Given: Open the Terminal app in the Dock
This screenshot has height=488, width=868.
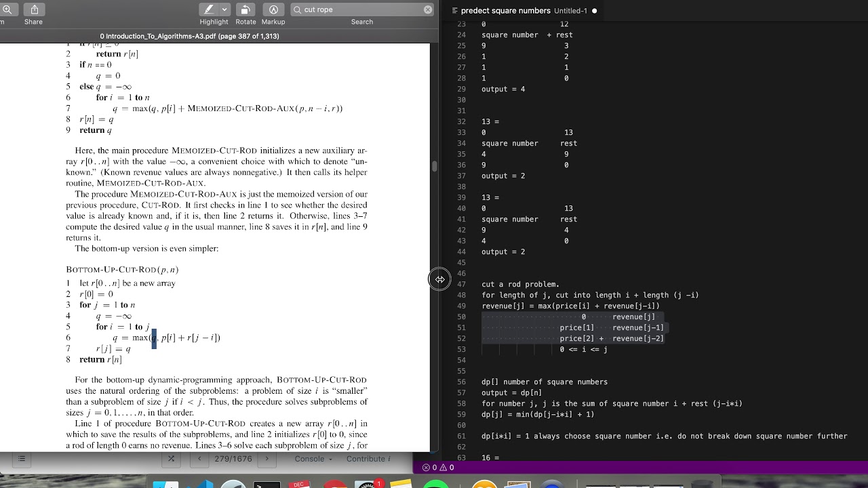Looking at the screenshot, I should [x=267, y=484].
